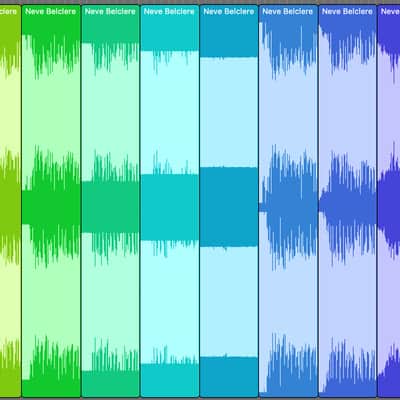Select the cornflower blue region's middle waveform
400x400 pixels.
pyautogui.click(x=288, y=207)
